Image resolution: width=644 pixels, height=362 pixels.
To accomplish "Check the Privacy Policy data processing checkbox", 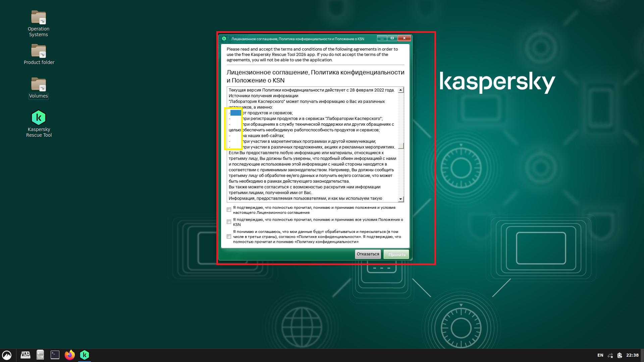I will click(x=229, y=237).
